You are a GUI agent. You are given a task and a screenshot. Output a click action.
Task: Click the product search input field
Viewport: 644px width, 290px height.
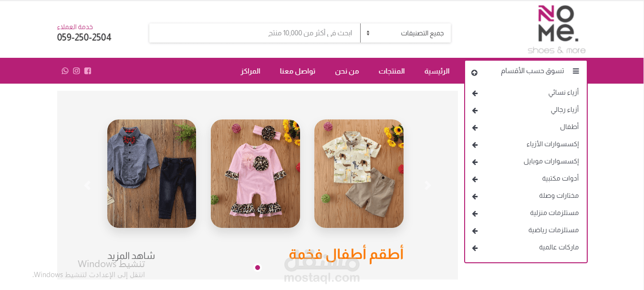coord(255,33)
